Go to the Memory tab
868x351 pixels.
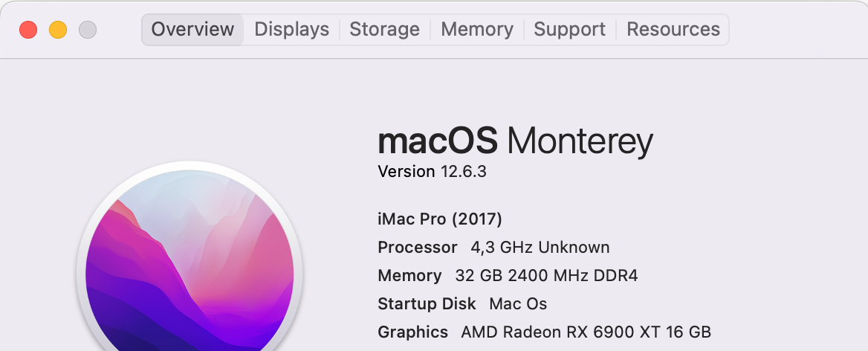[476, 30]
